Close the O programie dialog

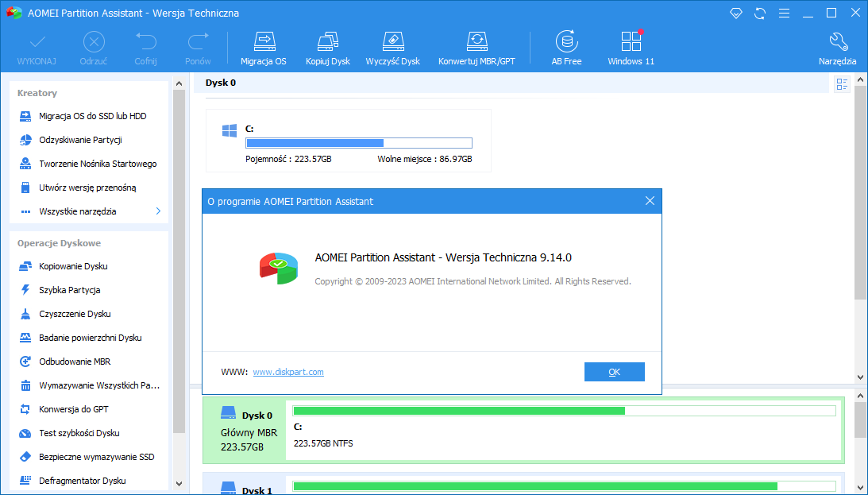650,201
